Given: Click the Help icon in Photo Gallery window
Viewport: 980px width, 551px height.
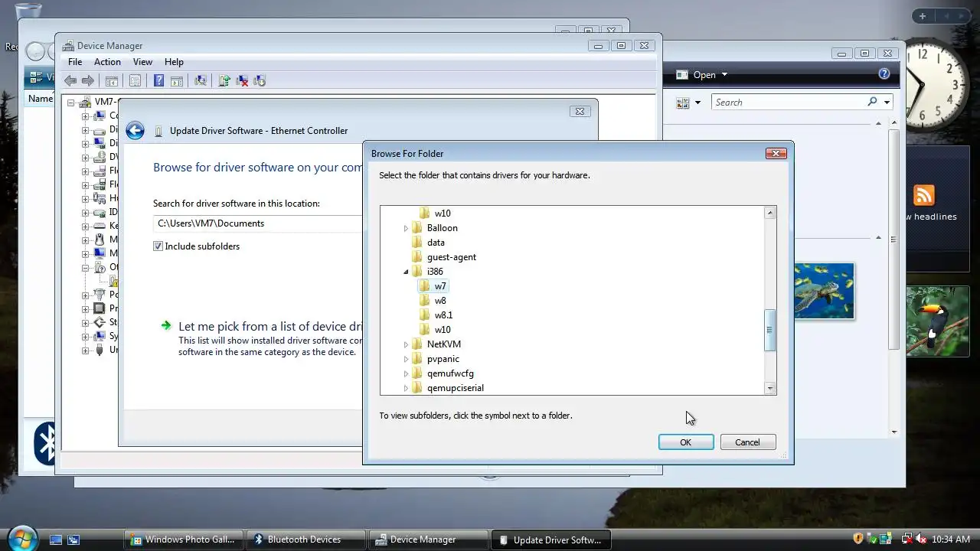Looking at the screenshot, I should (884, 74).
